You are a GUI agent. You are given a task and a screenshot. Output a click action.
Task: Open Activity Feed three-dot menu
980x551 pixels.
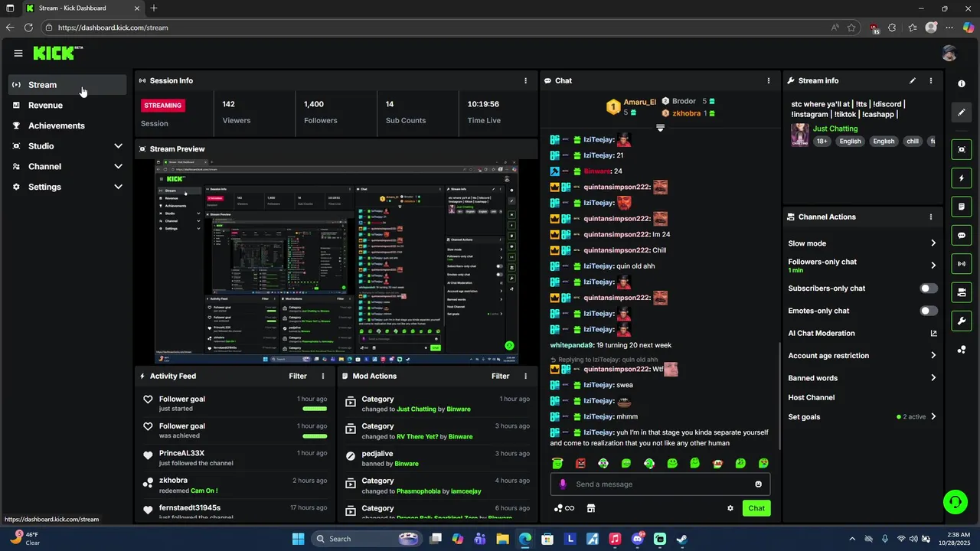tap(323, 376)
